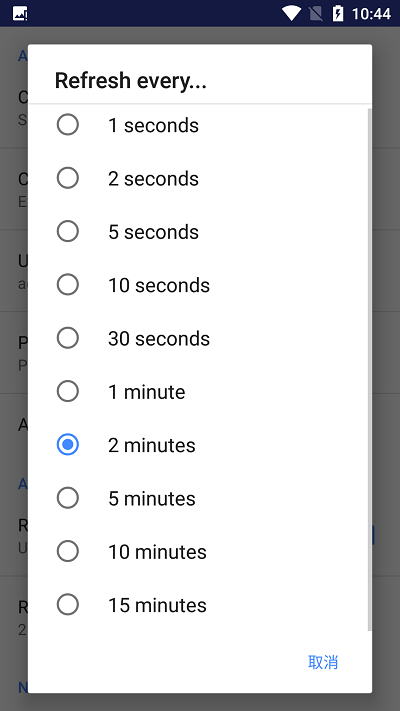This screenshot has height=711, width=400.
Task: Tap the battery charging icon
Action: pyautogui.click(x=338, y=14)
